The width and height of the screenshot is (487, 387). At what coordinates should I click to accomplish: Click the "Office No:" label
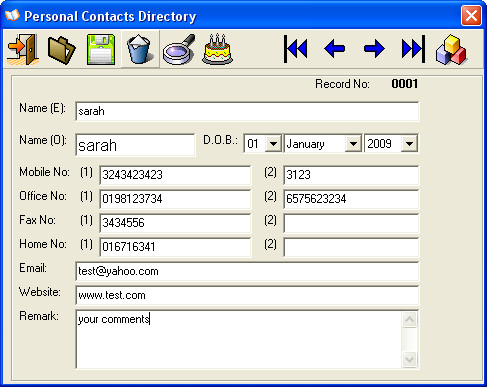click(43, 196)
